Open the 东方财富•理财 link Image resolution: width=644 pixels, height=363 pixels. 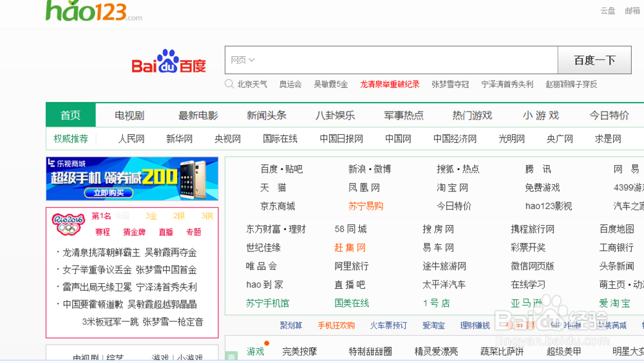pyautogui.click(x=276, y=230)
